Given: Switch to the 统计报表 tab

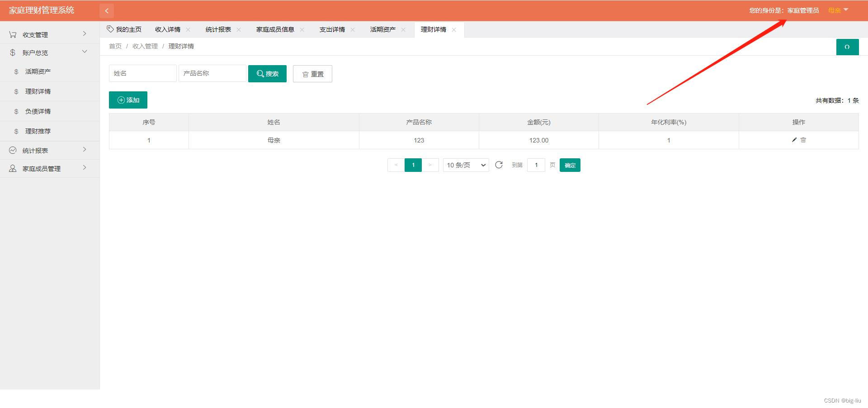Looking at the screenshot, I should click(x=218, y=29).
